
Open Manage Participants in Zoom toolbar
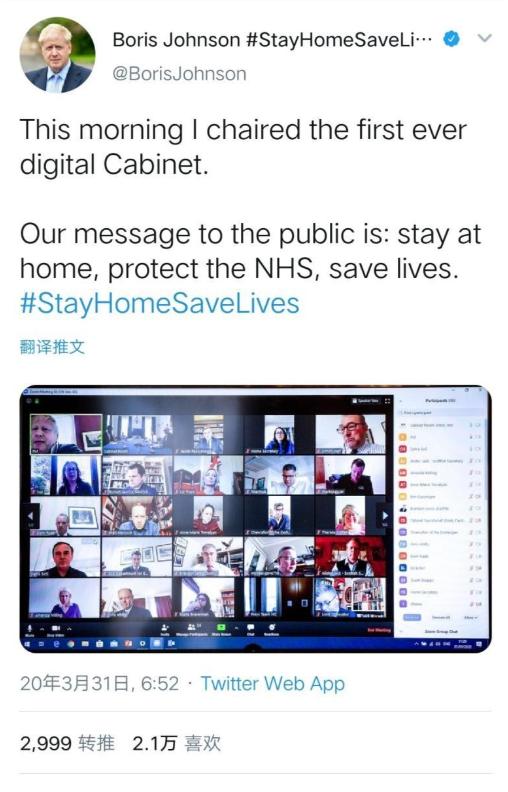tap(192, 627)
